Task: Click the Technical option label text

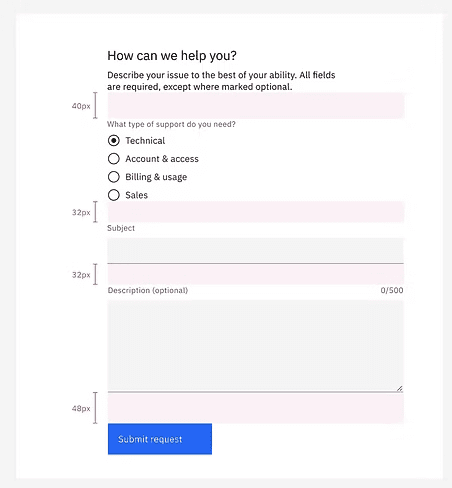Action: click(145, 141)
